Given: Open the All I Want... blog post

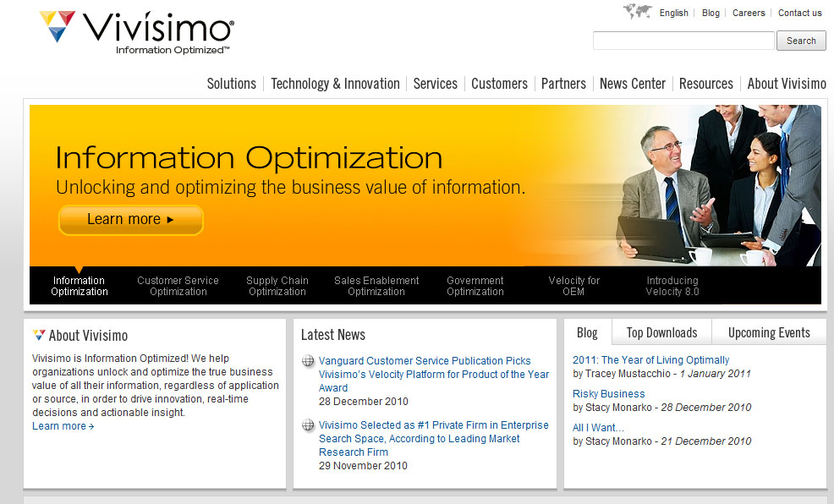Looking at the screenshot, I should [x=598, y=428].
